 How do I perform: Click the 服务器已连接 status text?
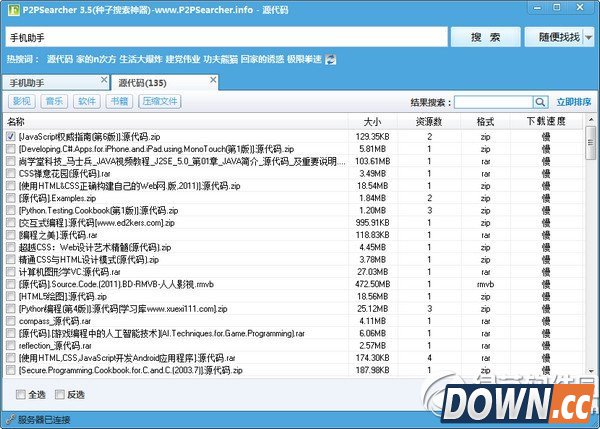(x=44, y=420)
